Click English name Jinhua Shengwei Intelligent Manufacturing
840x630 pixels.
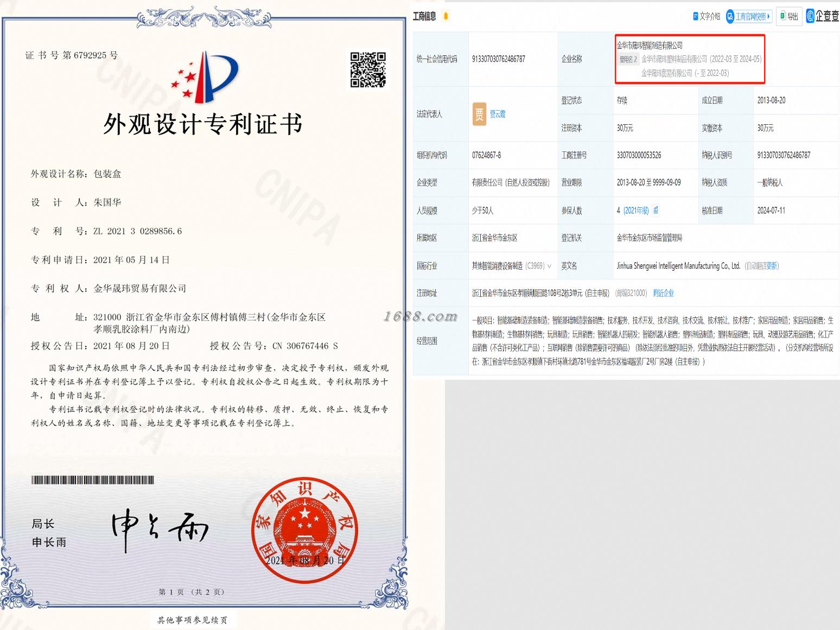pos(678,266)
